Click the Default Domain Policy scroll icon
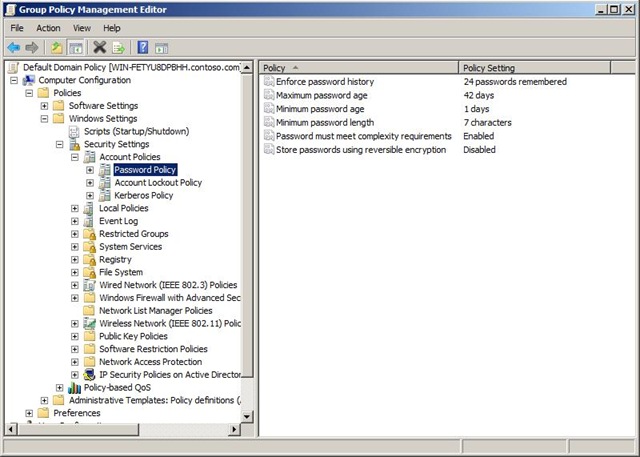Screen dimensions: 640x457 (13, 67)
